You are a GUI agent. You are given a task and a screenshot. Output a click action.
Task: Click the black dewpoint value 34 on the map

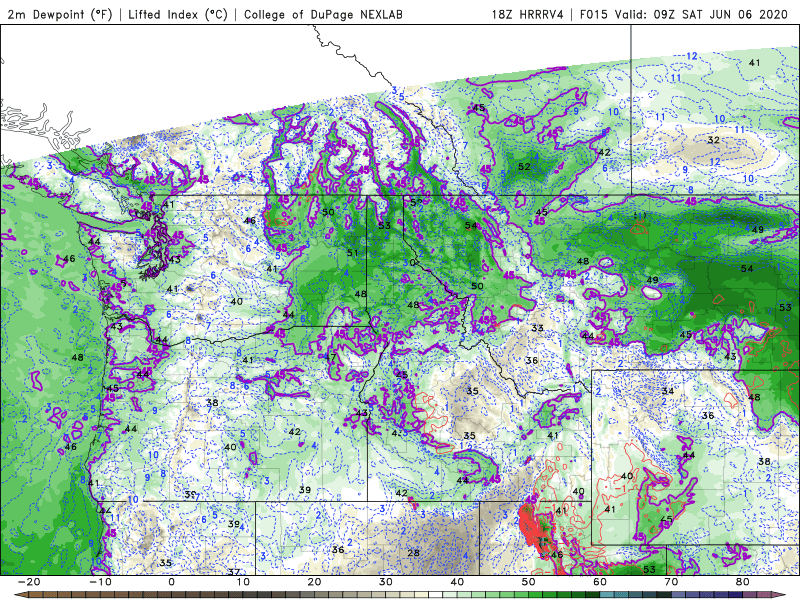(668, 391)
